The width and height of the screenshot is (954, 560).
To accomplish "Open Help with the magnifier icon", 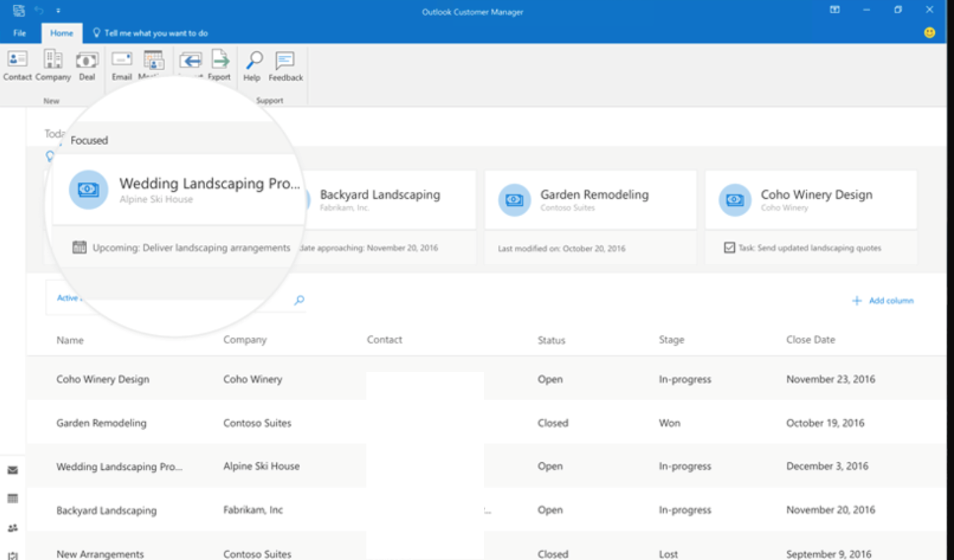I will coord(252,66).
